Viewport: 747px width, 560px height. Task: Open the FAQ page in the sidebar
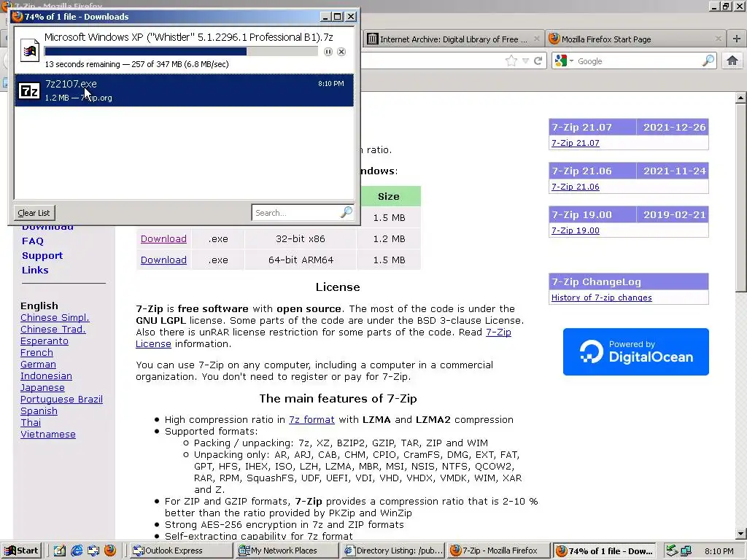click(x=32, y=241)
